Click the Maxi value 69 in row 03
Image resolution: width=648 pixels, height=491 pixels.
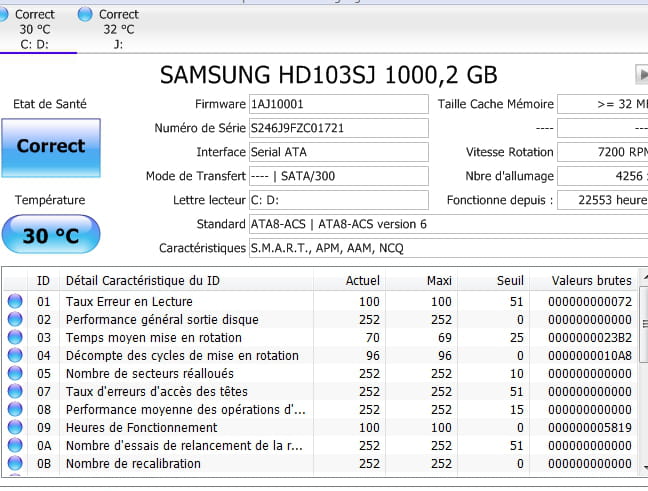point(445,338)
